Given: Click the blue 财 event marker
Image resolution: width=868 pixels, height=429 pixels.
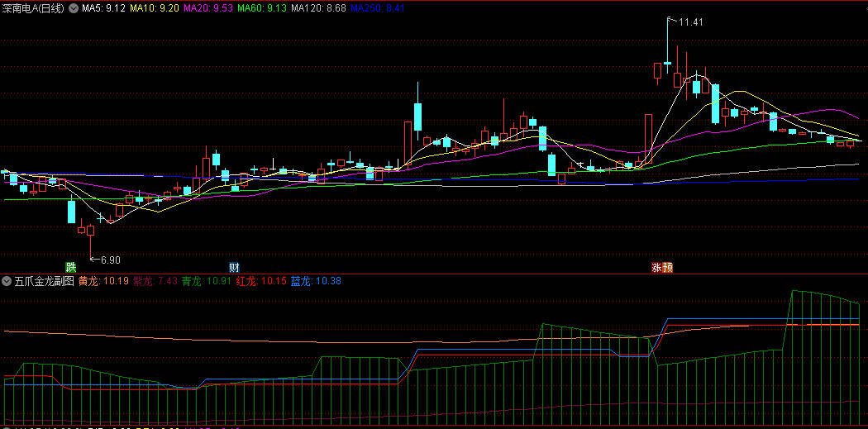Looking at the screenshot, I should pos(234,267).
